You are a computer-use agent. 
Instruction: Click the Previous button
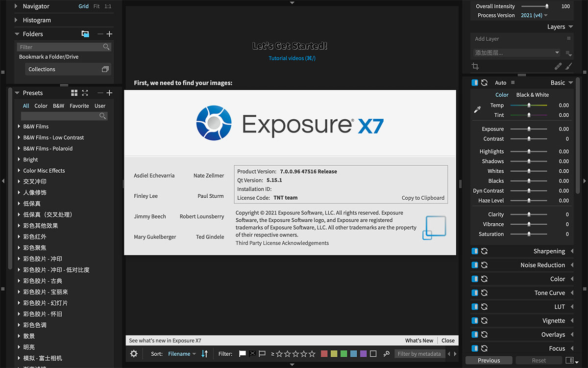[x=489, y=361]
